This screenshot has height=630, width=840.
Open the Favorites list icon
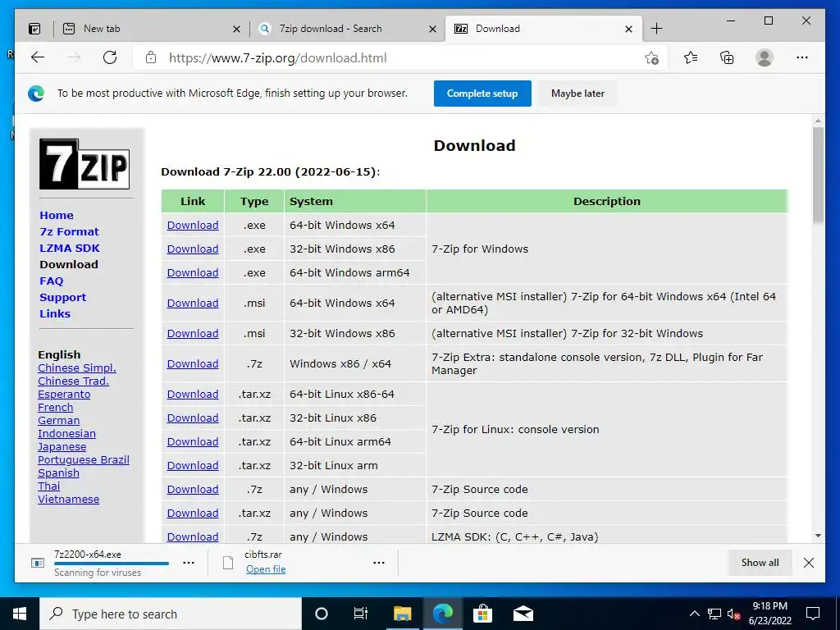pyautogui.click(x=691, y=57)
